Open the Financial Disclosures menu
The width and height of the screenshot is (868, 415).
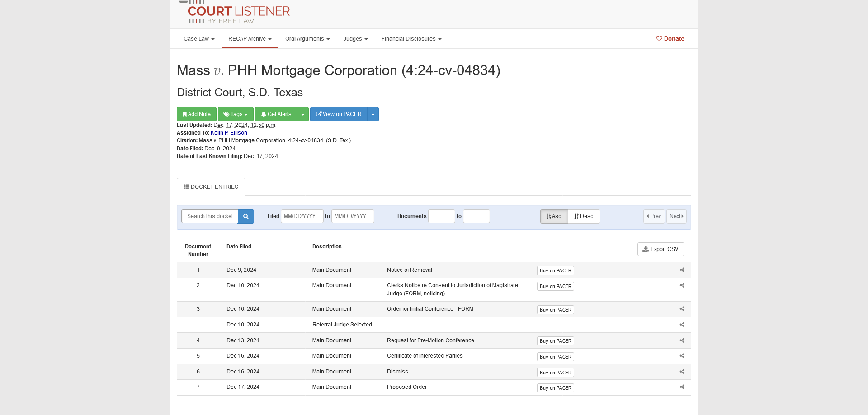pos(411,39)
